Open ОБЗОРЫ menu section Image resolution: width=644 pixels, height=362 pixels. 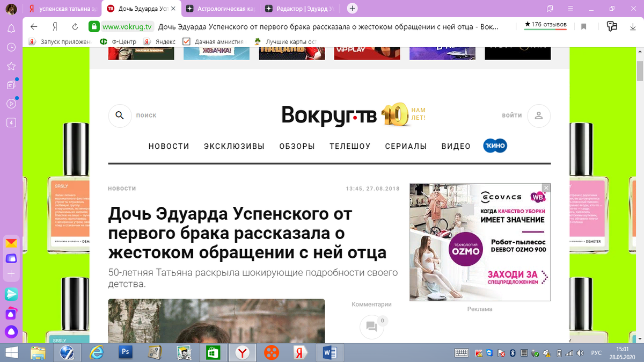297,146
